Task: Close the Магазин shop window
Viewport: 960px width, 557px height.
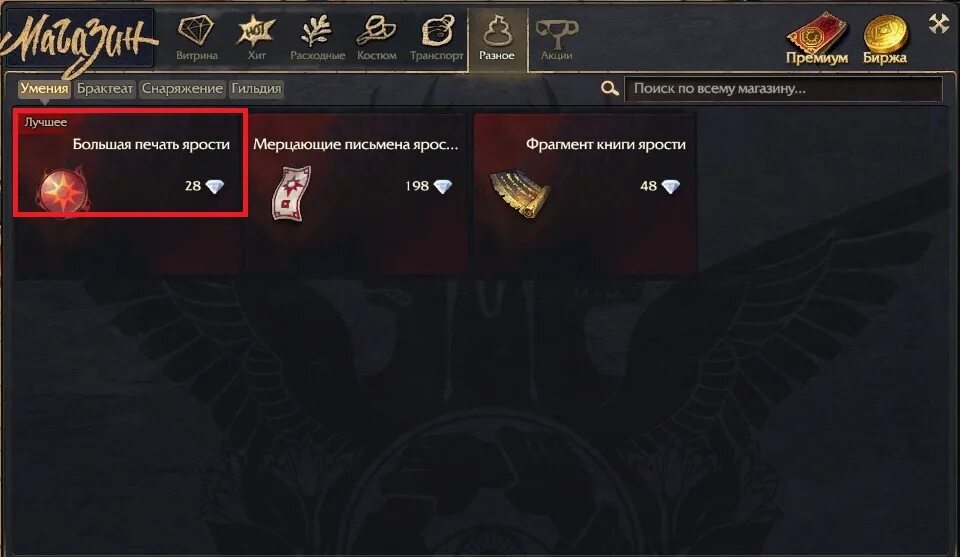Action: tap(938, 24)
